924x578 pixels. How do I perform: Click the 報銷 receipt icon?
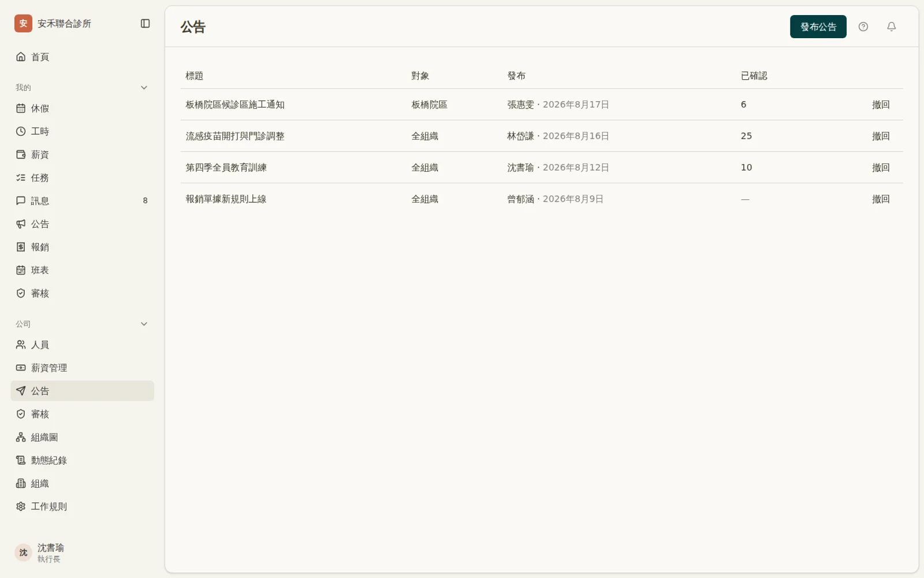pyautogui.click(x=21, y=247)
